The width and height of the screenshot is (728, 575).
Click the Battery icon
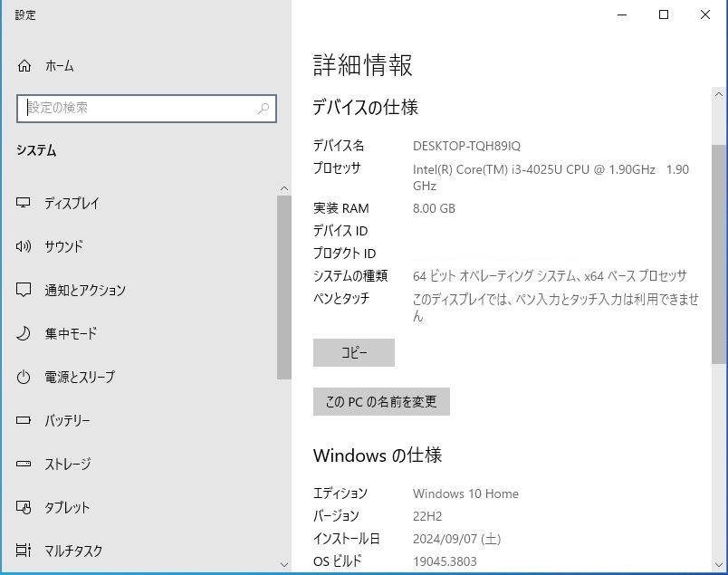(24, 420)
